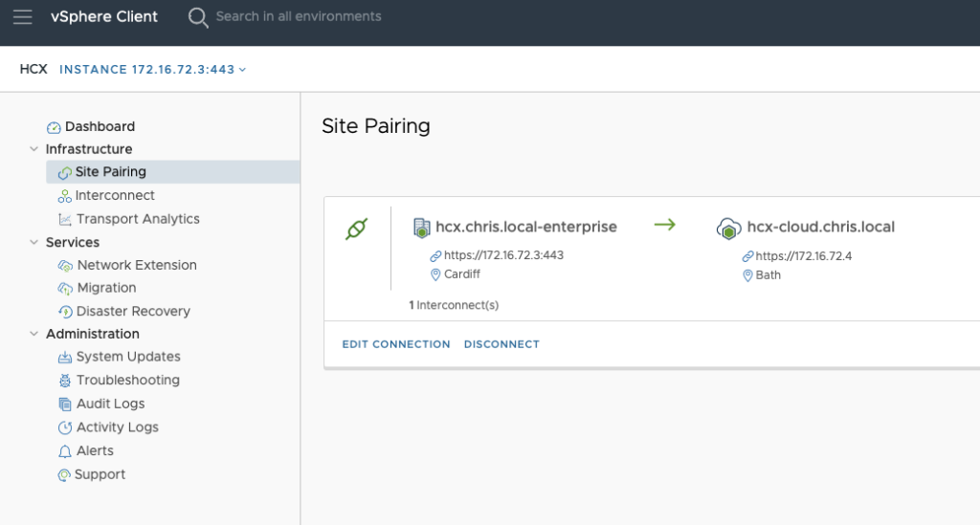Click the Transport Analytics chart icon
The image size is (980, 525).
(64, 220)
